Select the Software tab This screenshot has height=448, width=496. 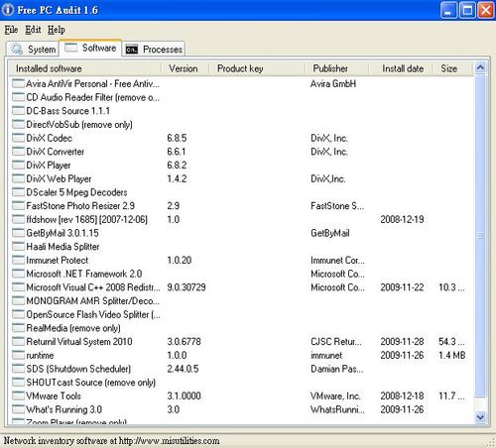(x=90, y=49)
